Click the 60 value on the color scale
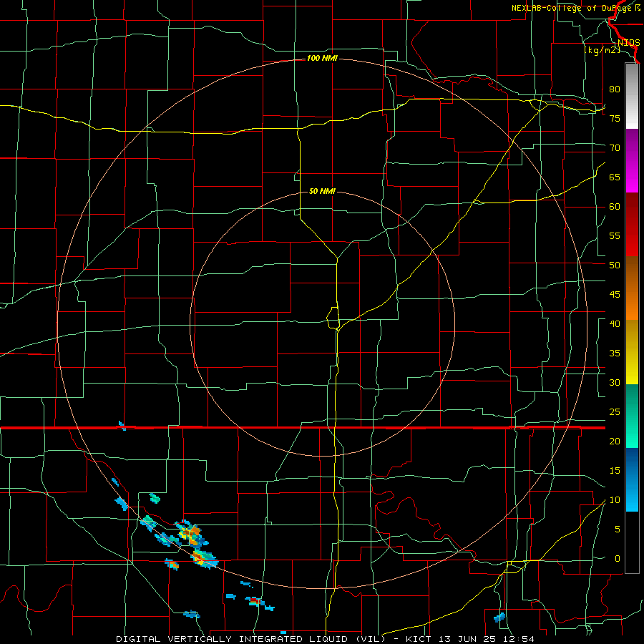644x644 pixels. (x=615, y=207)
